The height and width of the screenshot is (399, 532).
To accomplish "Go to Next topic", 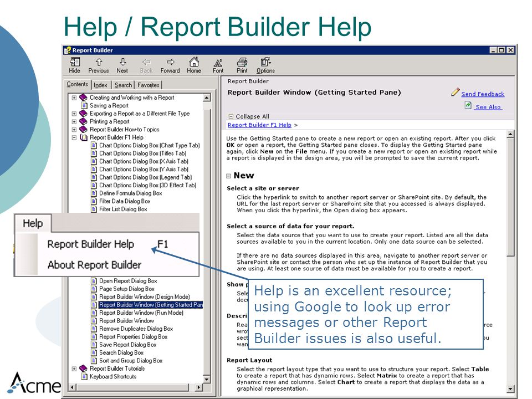I will (x=123, y=62).
